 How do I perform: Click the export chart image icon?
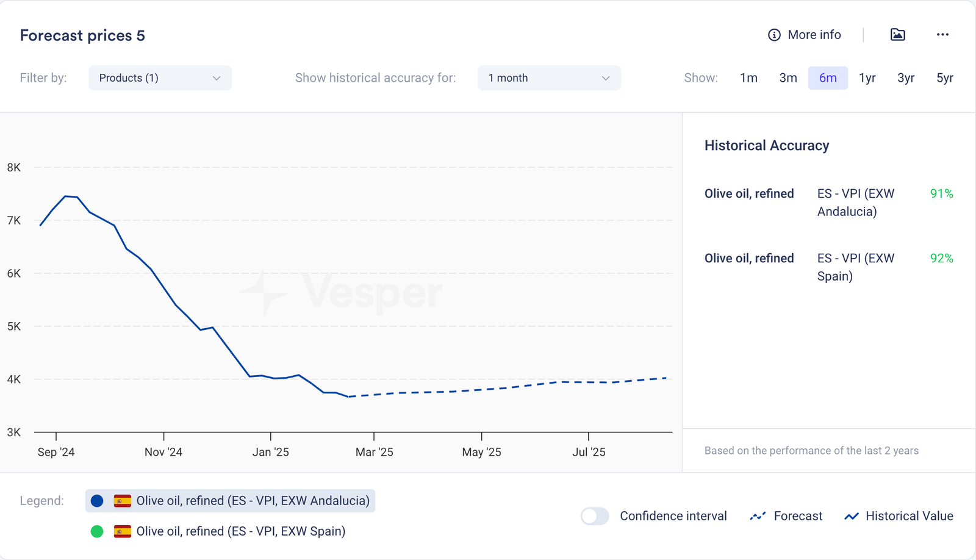point(897,35)
